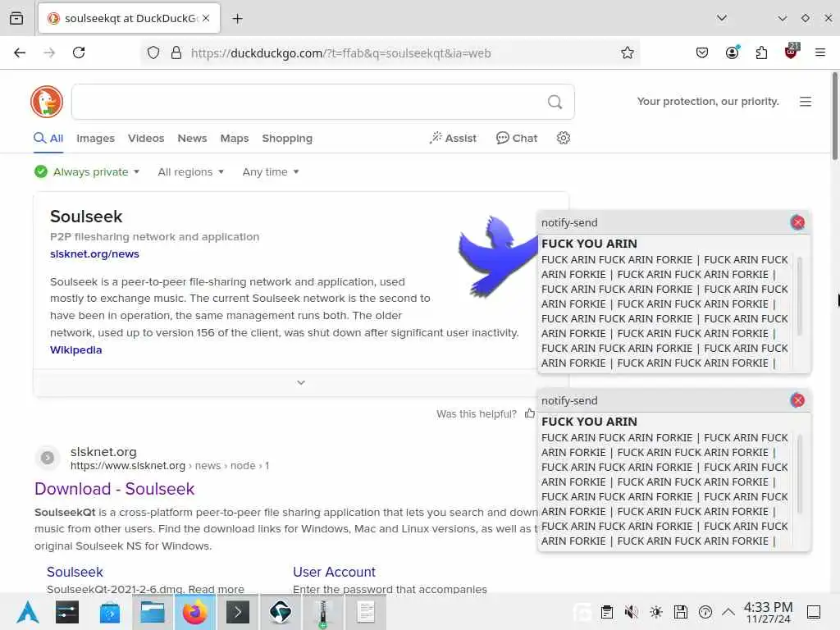840x630 pixels.
Task: Open the Soulseek sitelink
Action: 75,572
